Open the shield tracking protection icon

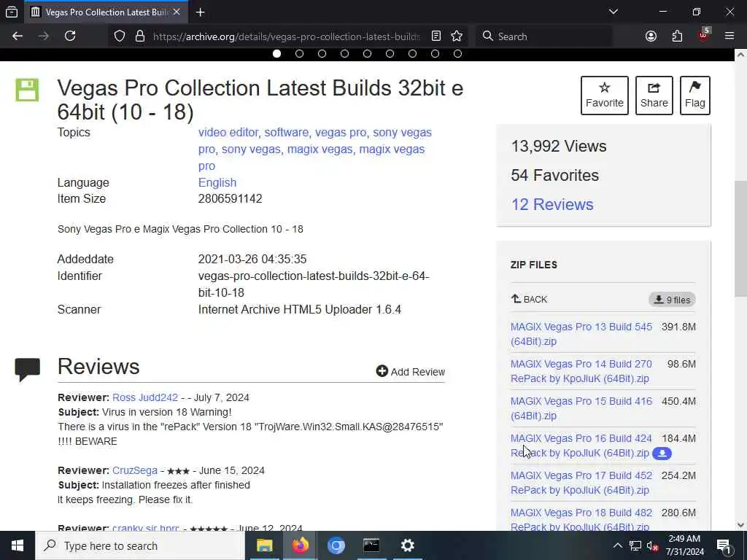click(x=120, y=36)
